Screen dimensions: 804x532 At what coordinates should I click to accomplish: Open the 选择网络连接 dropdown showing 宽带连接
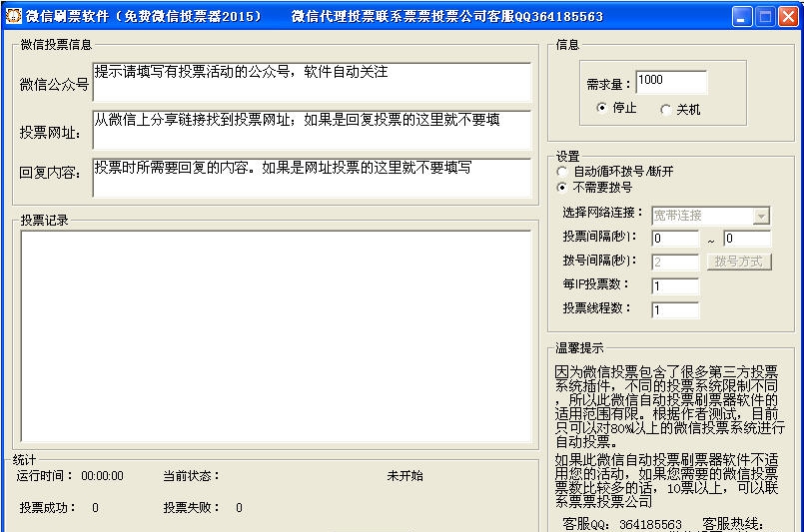(711, 216)
